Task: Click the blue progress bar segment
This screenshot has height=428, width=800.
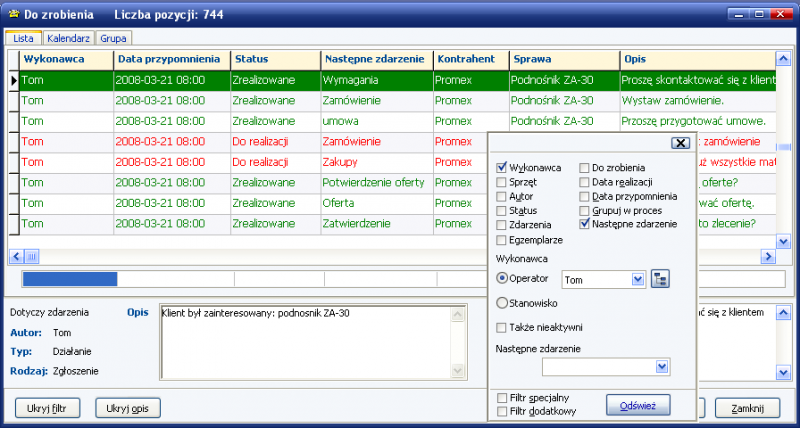Action: coord(69,278)
